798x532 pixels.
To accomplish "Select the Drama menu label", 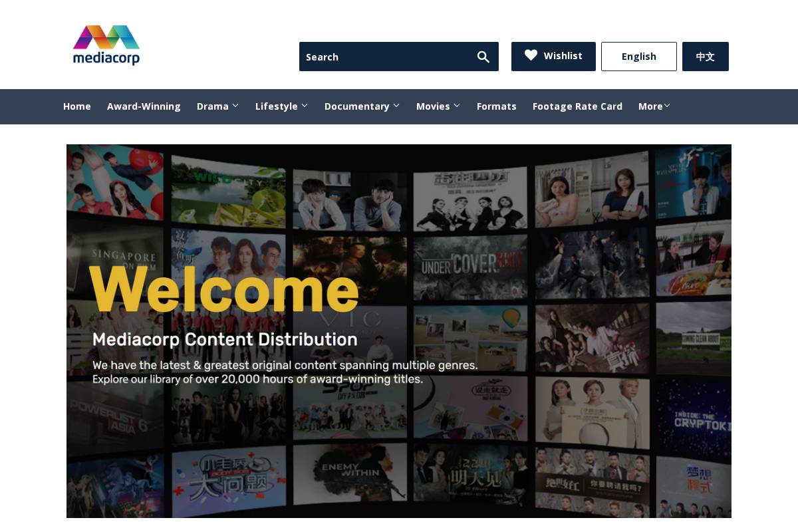I will point(212,106).
